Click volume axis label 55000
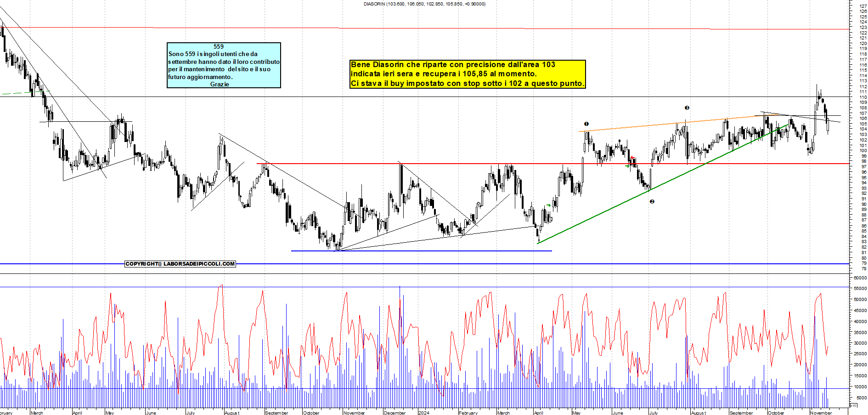 point(860,289)
